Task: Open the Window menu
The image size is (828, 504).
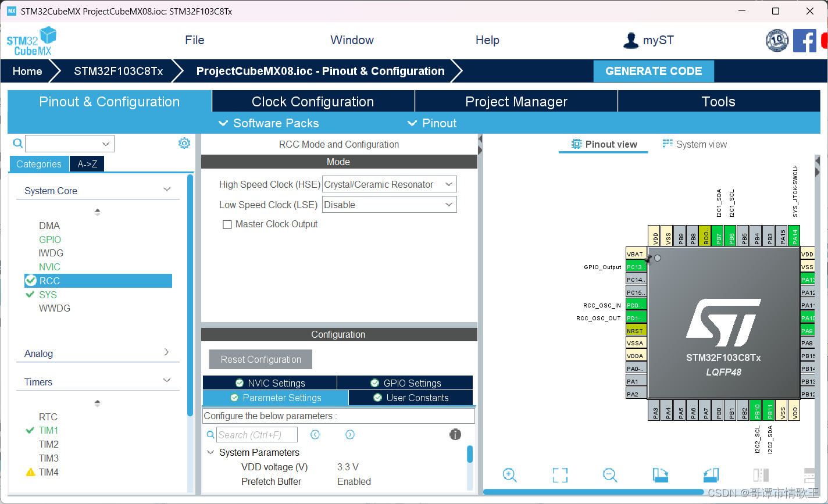Action: coord(352,40)
